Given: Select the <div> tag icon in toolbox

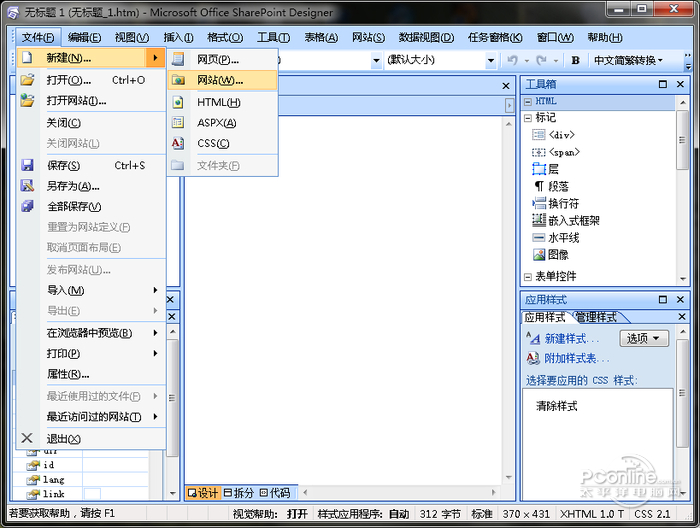Looking at the screenshot, I should click(x=539, y=135).
